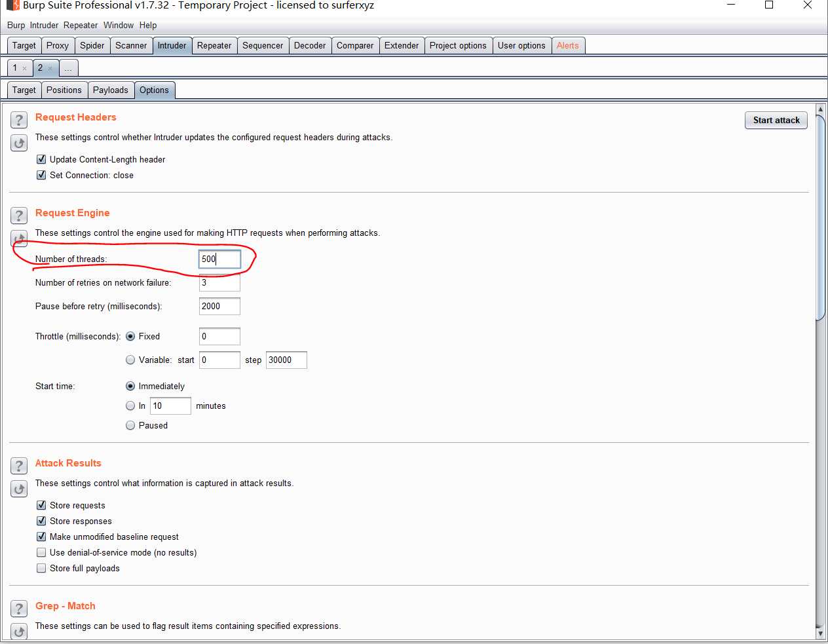Open help for Grep - Match section
The width and height of the screenshot is (828, 644).
pyautogui.click(x=19, y=608)
